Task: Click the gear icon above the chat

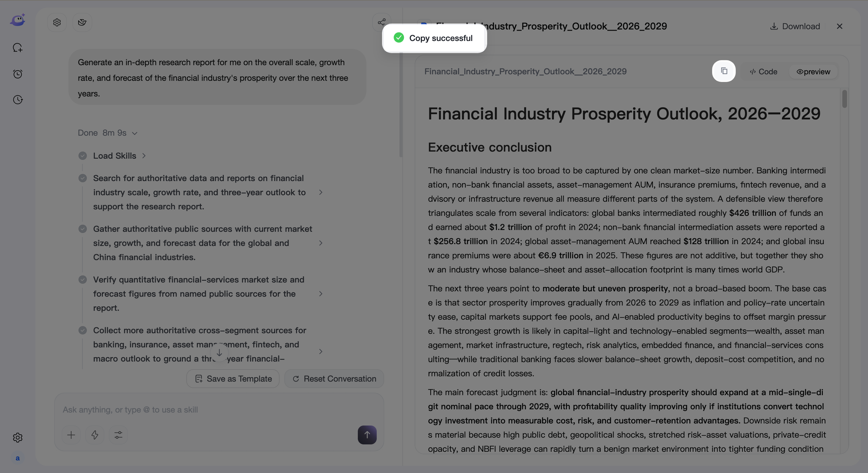Action: [57, 22]
